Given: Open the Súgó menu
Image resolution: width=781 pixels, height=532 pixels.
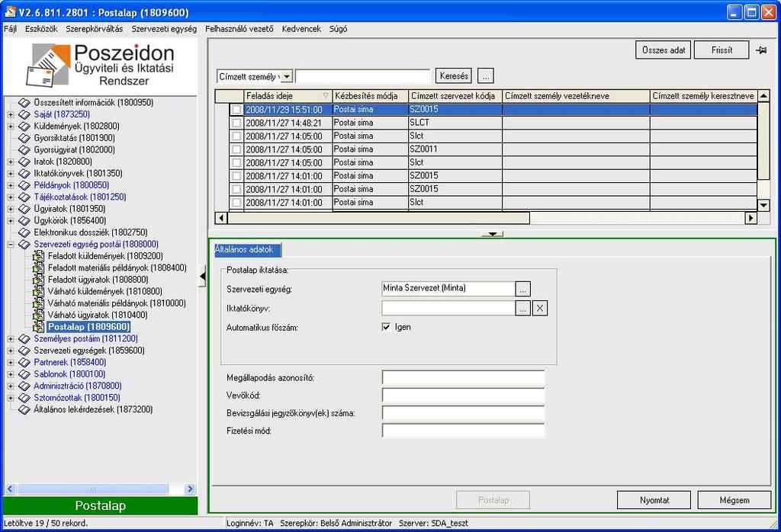Looking at the screenshot, I should pyautogui.click(x=338, y=29).
